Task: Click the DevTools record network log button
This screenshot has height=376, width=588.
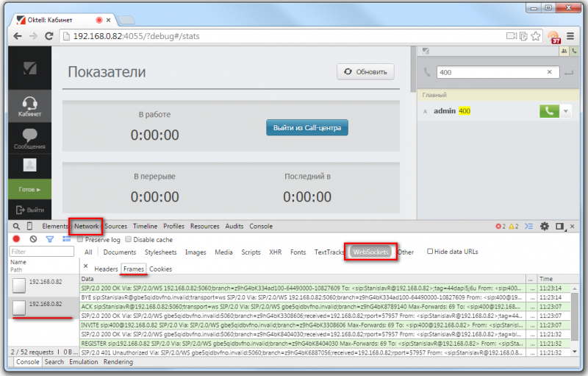Action: pyautogui.click(x=17, y=239)
